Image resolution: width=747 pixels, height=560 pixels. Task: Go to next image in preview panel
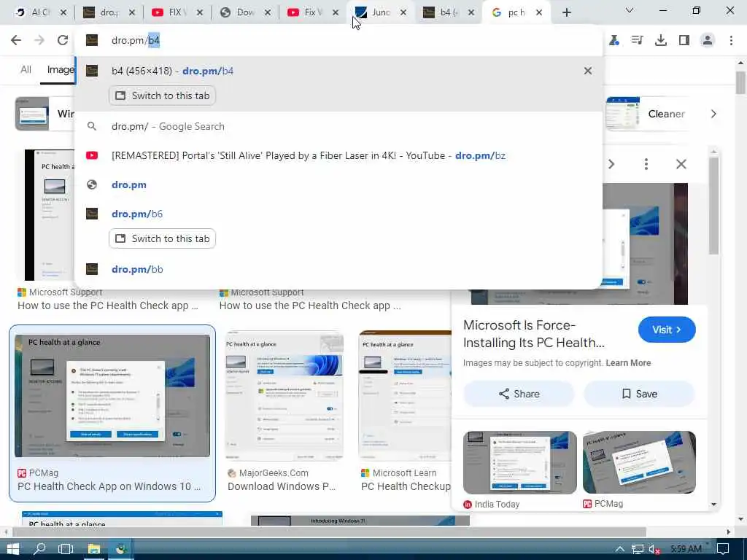611,164
